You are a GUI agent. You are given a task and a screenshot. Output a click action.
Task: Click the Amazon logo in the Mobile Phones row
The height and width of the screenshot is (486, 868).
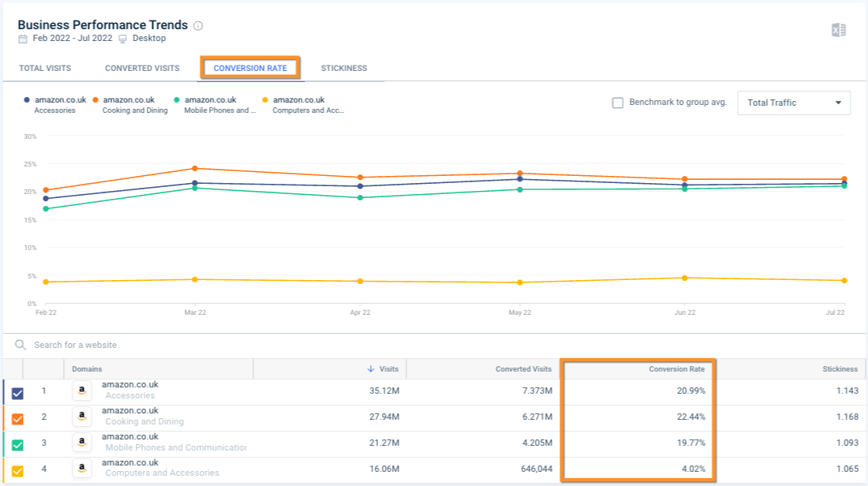pyautogui.click(x=82, y=443)
